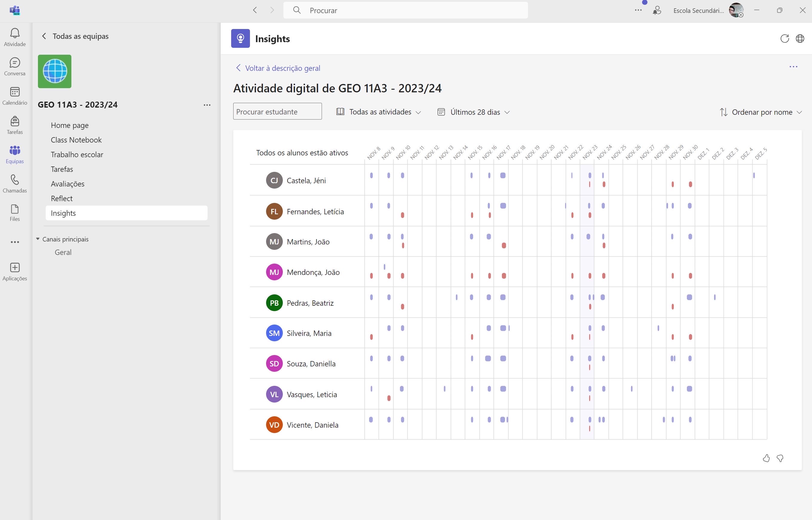Open Tarefas from the left rail
This screenshot has height=520, width=812.
coord(15,125)
